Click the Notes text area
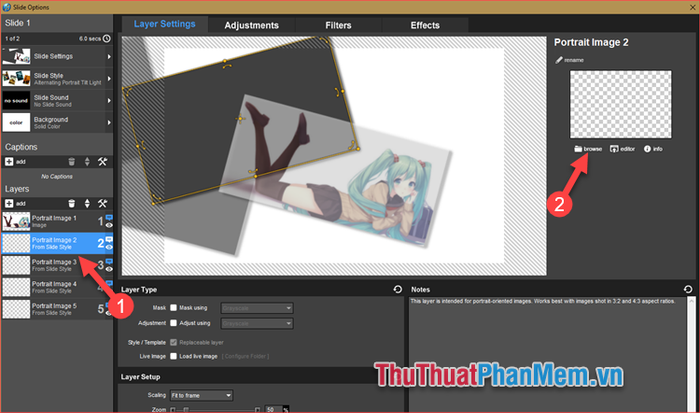700x413 pixels. point(547,355)
